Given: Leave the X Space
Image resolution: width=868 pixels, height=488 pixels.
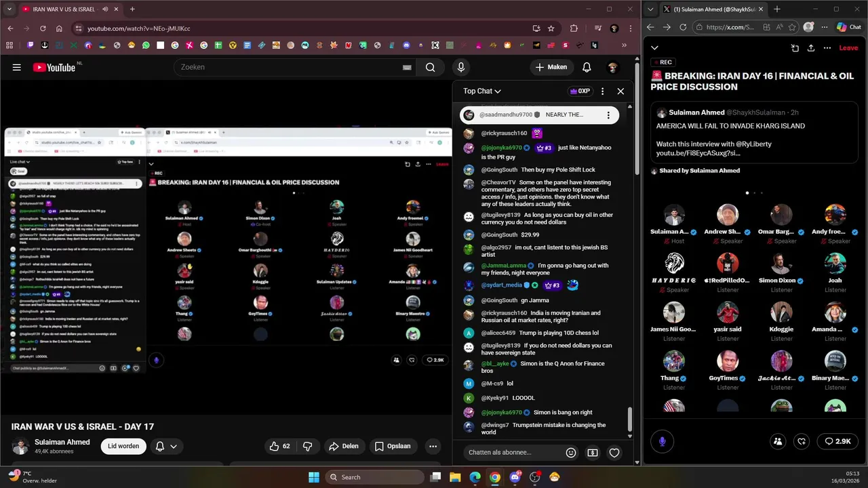Looking at the screenshot, I should tap(848, 48).
